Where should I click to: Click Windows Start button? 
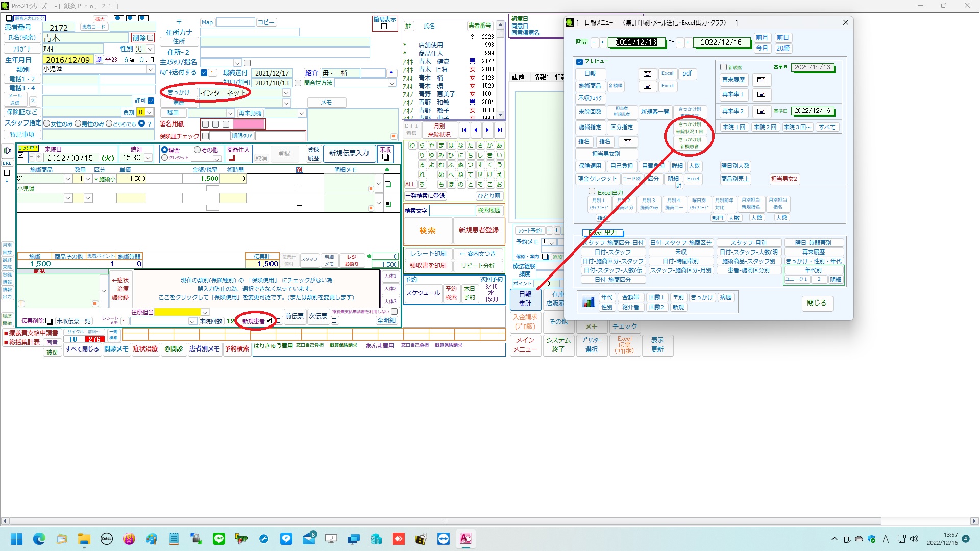click(x=17, y=538)
